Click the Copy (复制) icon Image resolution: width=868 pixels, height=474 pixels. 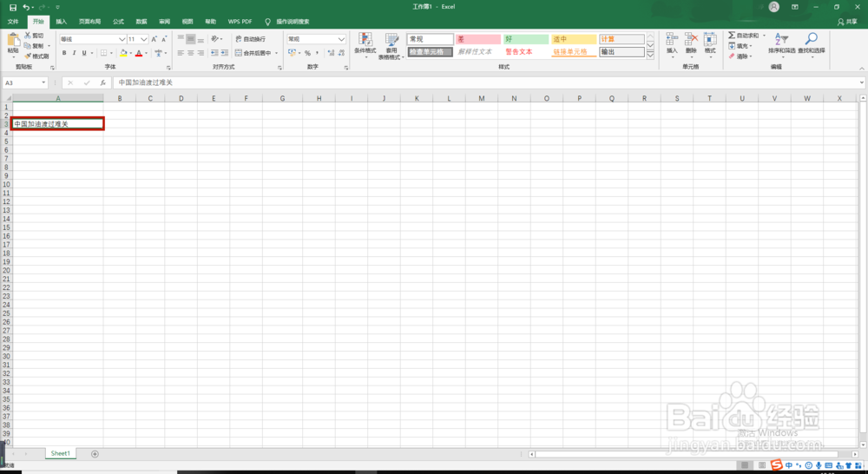(28, 45)
